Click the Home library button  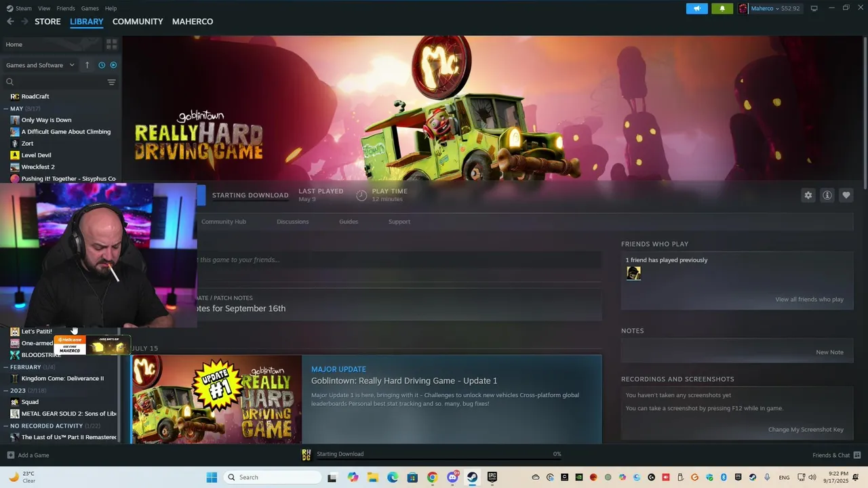pyautogui.click(x=52, y=44)
